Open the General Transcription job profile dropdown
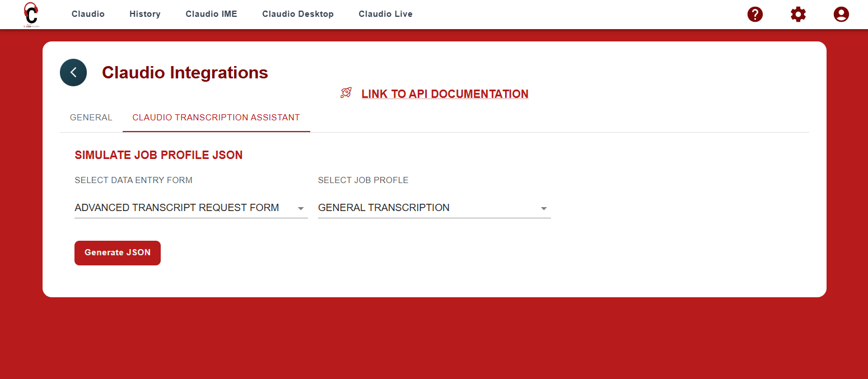Image resolution: width=868 pixels, height=379 pixels. coord(384,208)
